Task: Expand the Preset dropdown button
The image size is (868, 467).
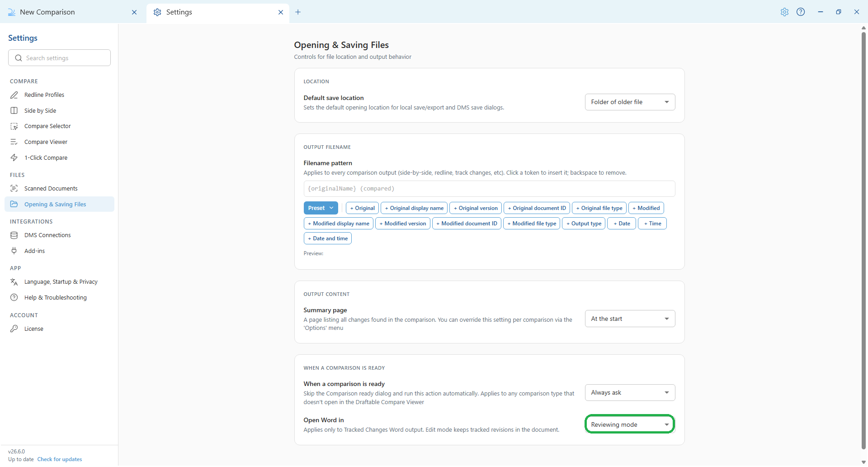Action: (321, 208)
